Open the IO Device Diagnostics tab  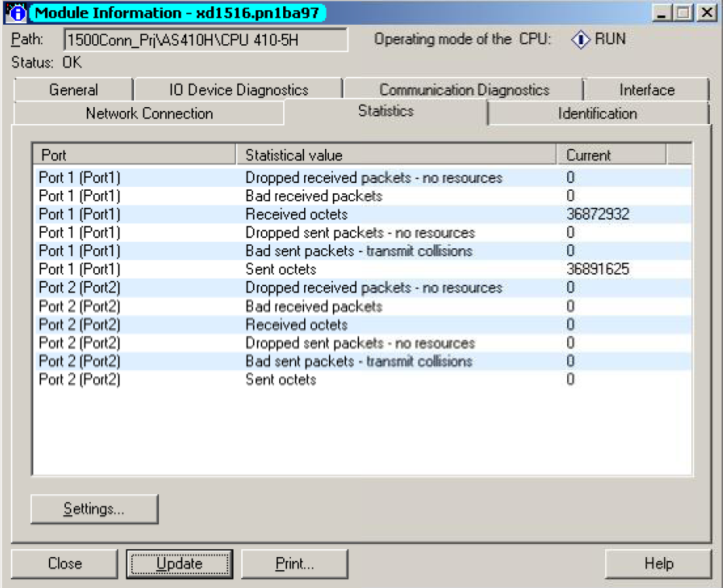[x=238, y=90]
